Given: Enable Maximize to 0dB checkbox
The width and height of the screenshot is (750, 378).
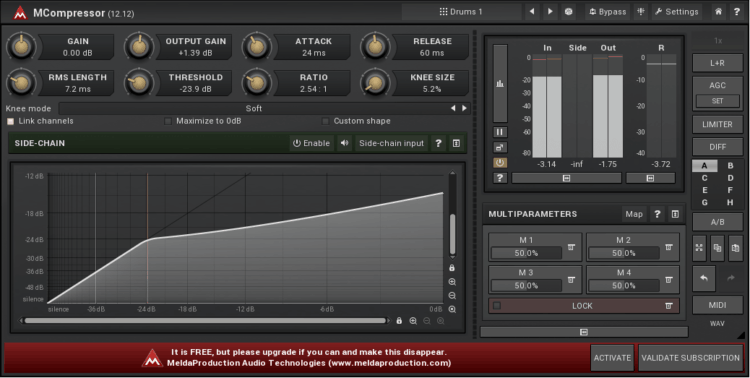Looking at the screenshot, I should pyautogui.click(x=168, y=122).
